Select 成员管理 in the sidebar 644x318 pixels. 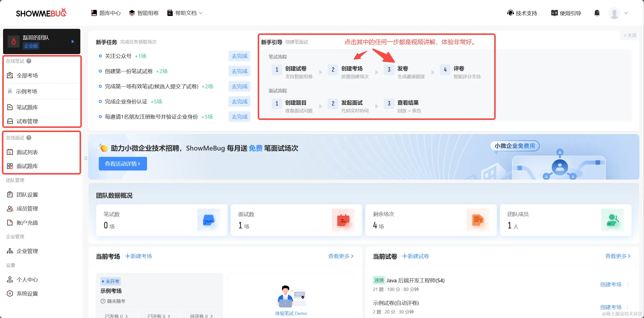[x=27, y=208]
